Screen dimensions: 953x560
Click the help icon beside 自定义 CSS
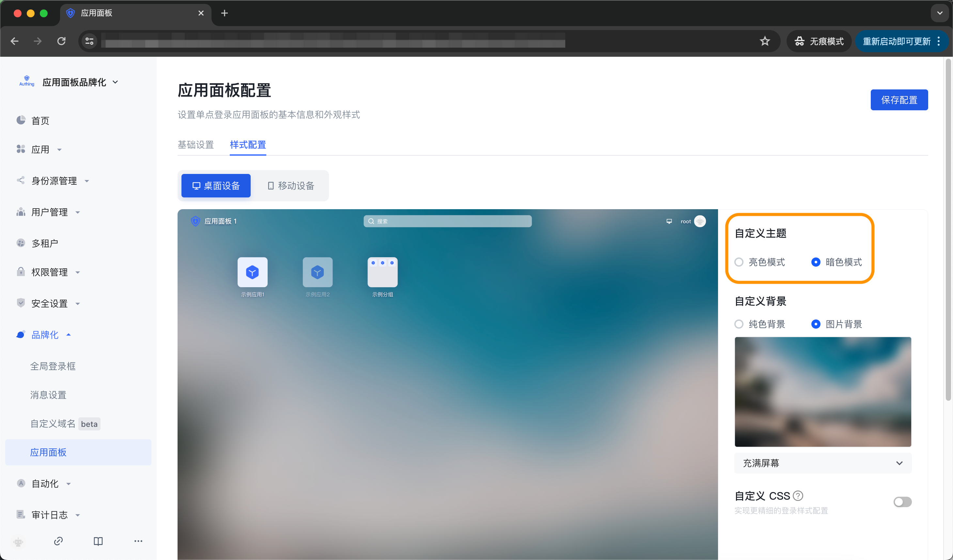coord(798,495)
